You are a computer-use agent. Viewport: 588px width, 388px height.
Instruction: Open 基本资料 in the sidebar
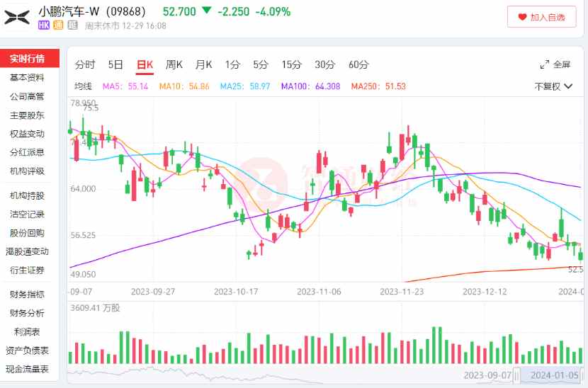click(27, 77)
